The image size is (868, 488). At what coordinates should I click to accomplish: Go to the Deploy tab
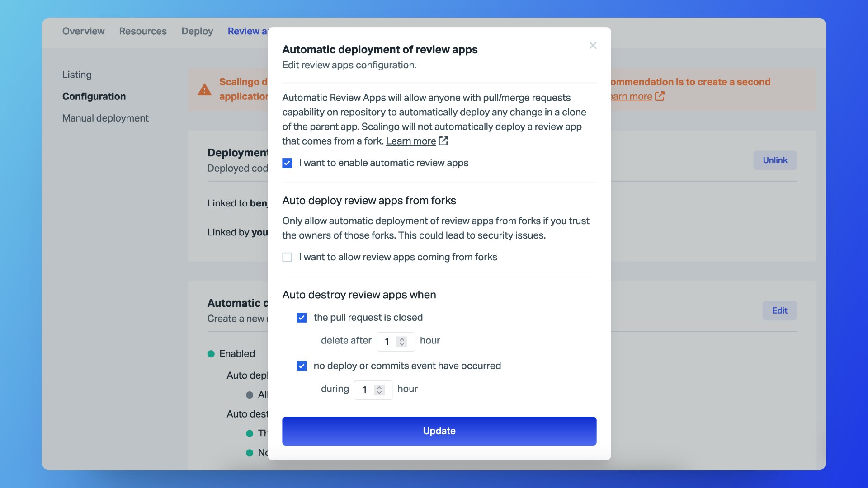(x=197, y=31)
